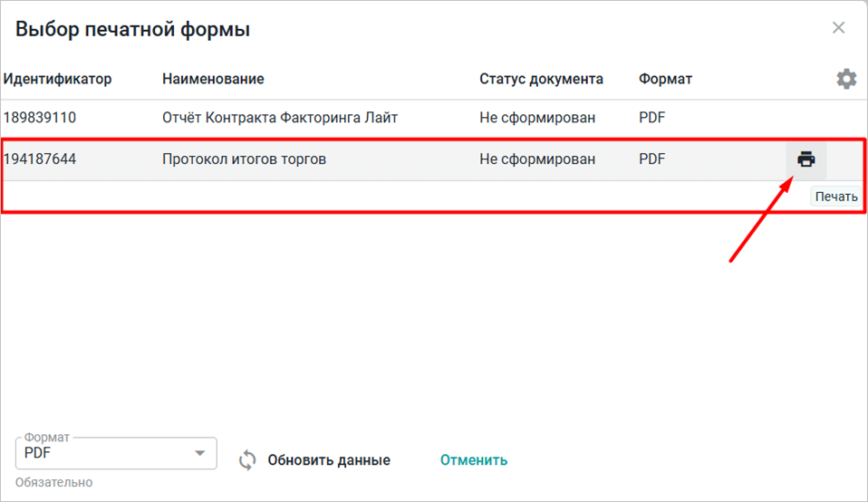
Task: Click the Наименование column header
Action: coord(213,79)
